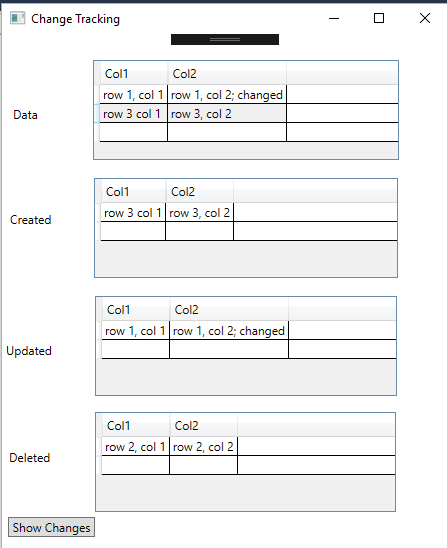Sort Created grid by Col1 header
Viewport: 447px width, 548px height.
133,192
